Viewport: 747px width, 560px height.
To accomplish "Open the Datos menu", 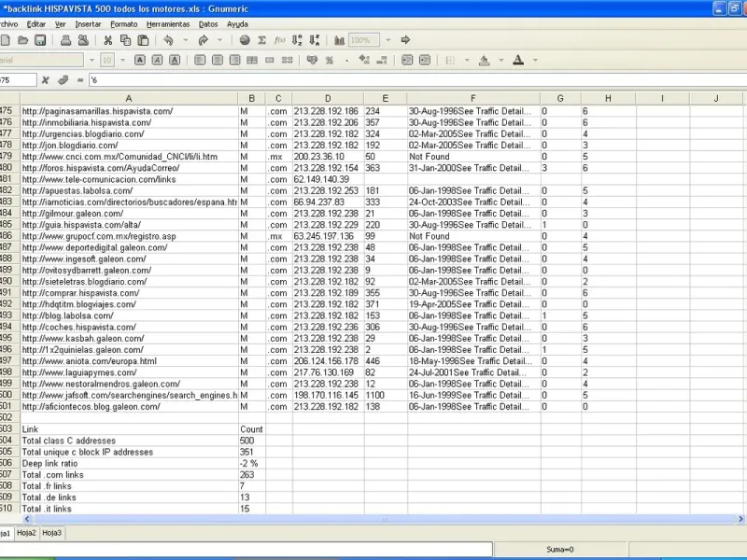I will click(x=208, y=24).
